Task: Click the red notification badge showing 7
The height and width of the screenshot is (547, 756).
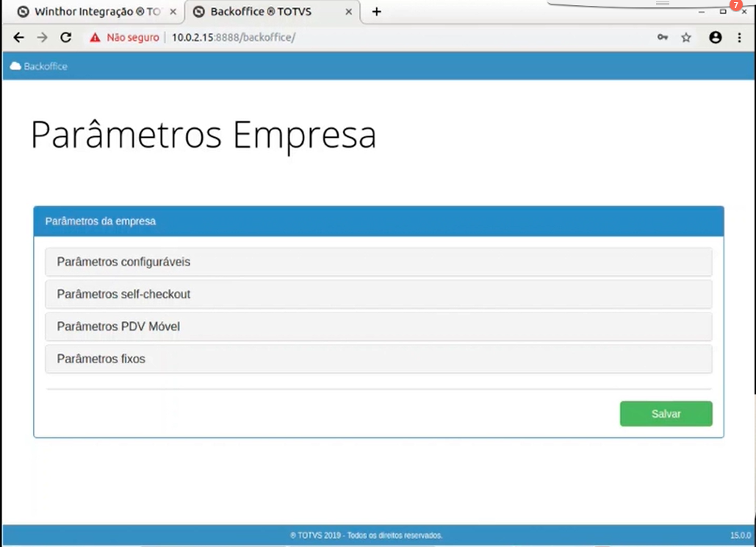Action: [x=735, y=4]
